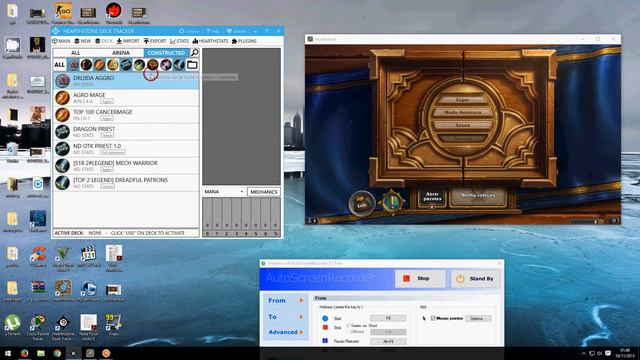Open the Import menu
The height and width of the screenshot is (360, 640).
(128, 41)
